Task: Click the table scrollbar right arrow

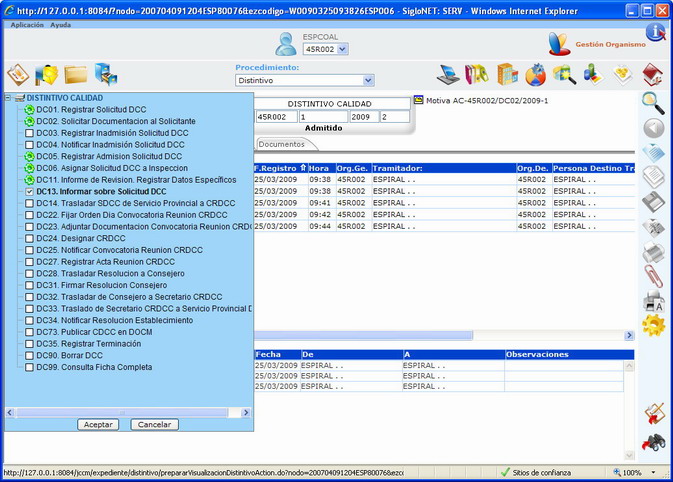Action: (x=629, y=335)
